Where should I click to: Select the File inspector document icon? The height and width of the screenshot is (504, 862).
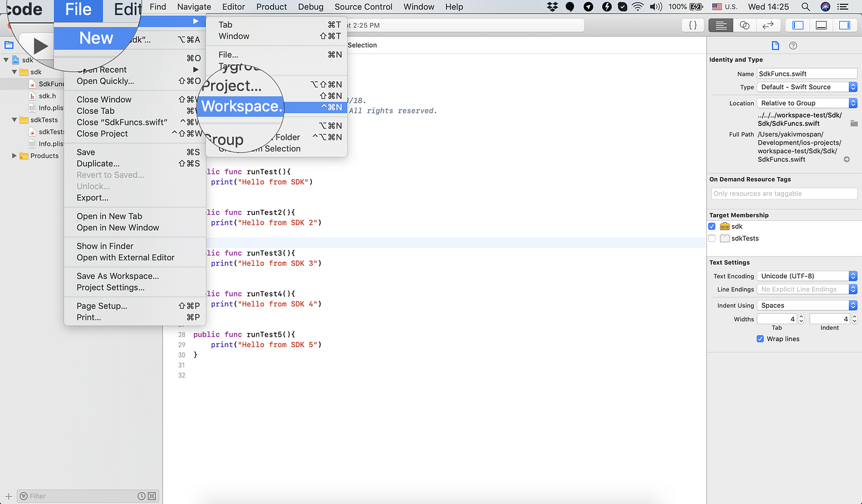tap(775, 46)
